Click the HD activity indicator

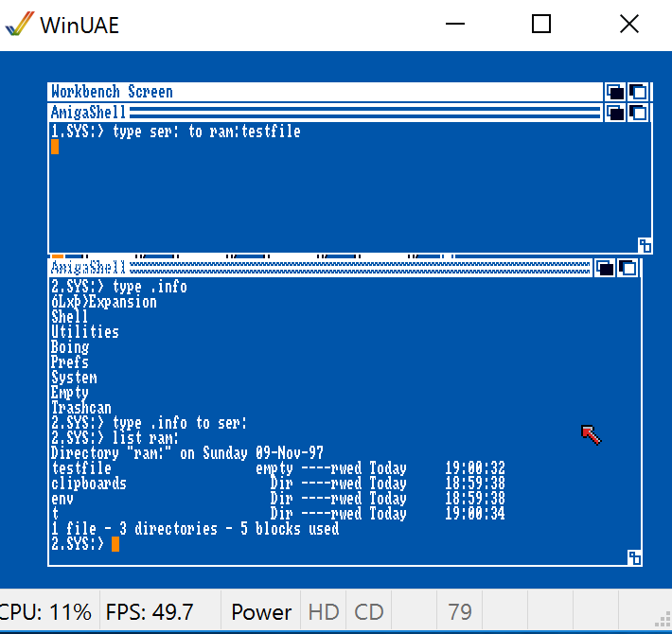pyautogui.click(x=324, y=611)
